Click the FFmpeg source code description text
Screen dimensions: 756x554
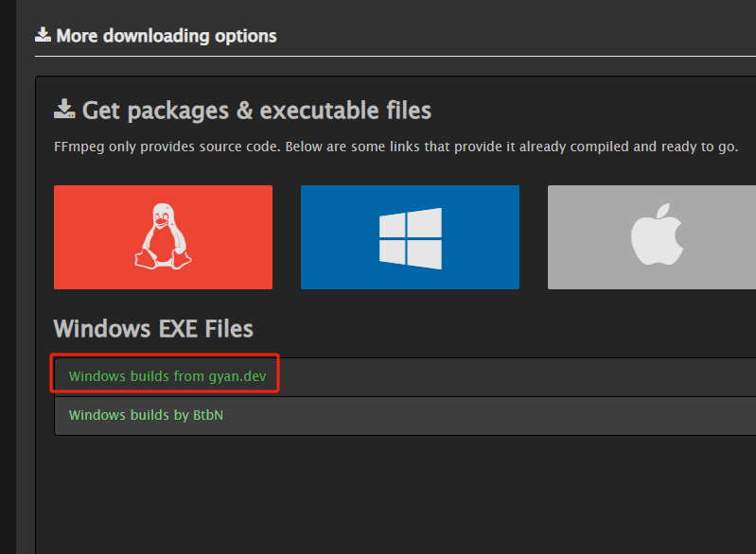[x=396, y=147]
